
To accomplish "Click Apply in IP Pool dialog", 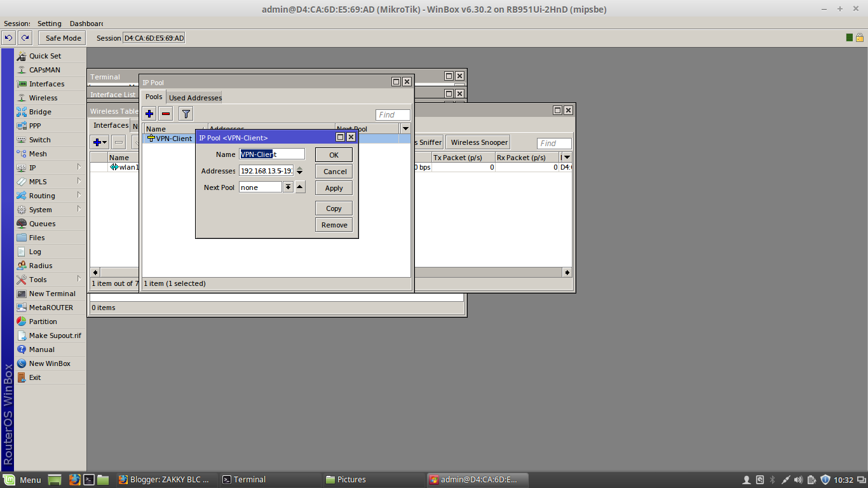I will [334, 188].
